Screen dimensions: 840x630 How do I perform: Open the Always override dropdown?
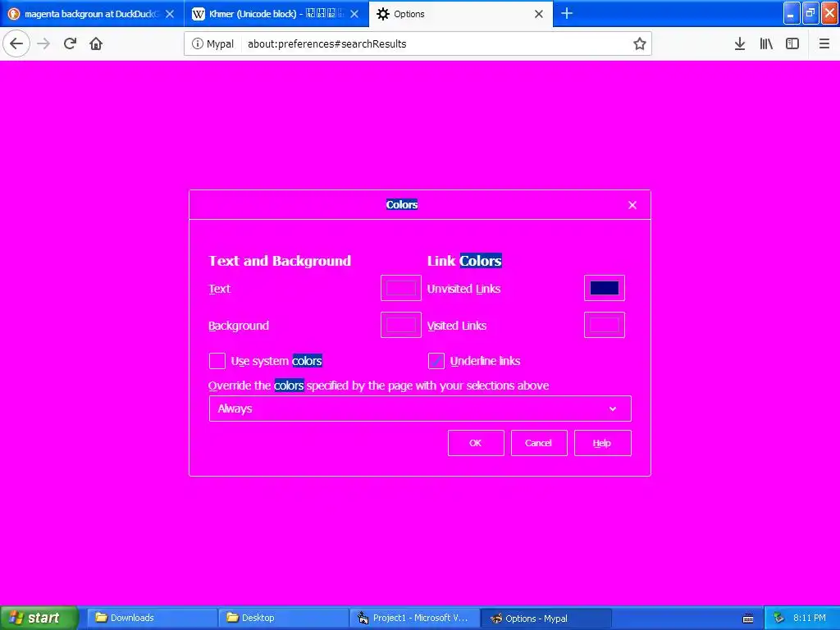tap(420, 409)
